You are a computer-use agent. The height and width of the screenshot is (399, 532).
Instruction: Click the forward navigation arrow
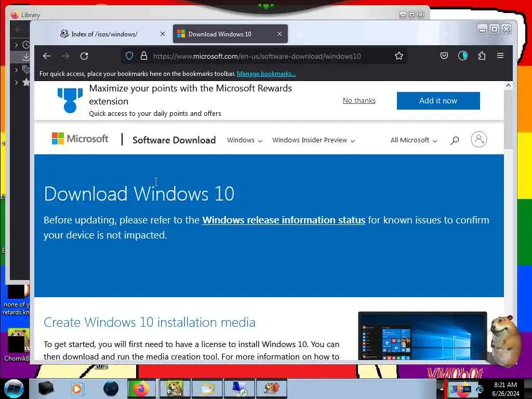[66, 56]
